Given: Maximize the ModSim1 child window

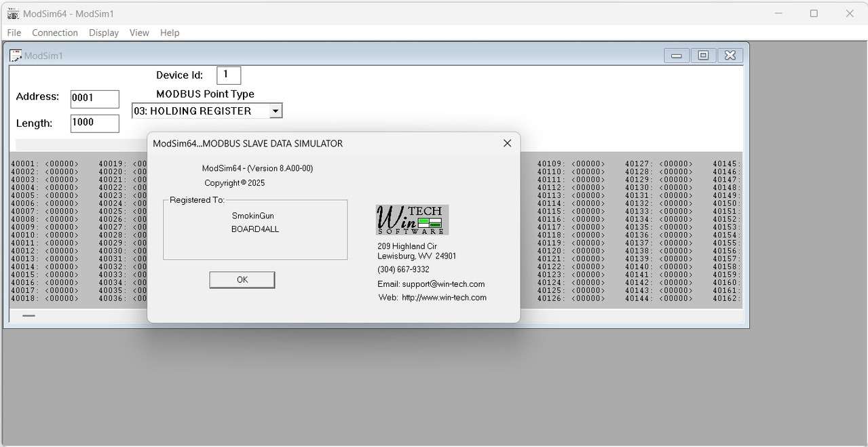Looking at the screenshot, I should click(703, 56).
